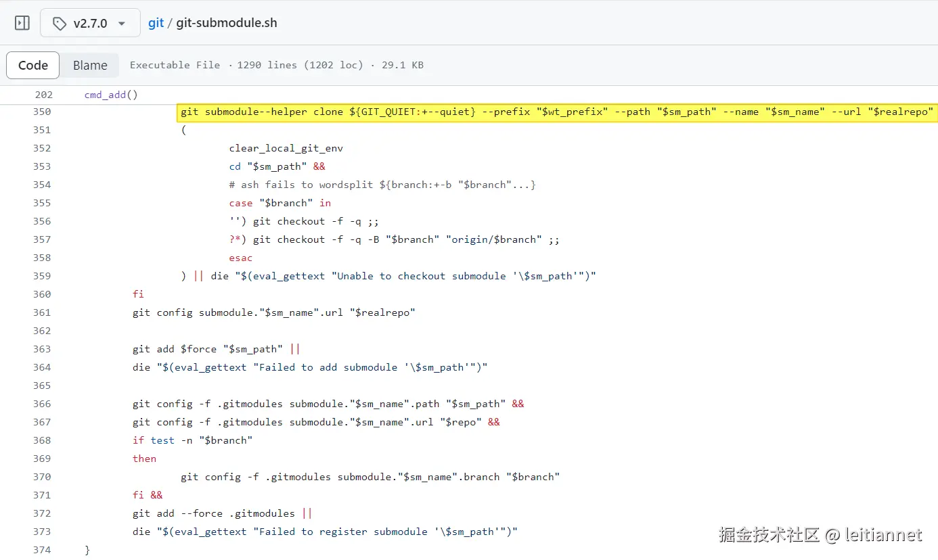Screen dimensions: 938x560
Task: Click the .gitmodules .branch config line
Action: coord(371,477)
